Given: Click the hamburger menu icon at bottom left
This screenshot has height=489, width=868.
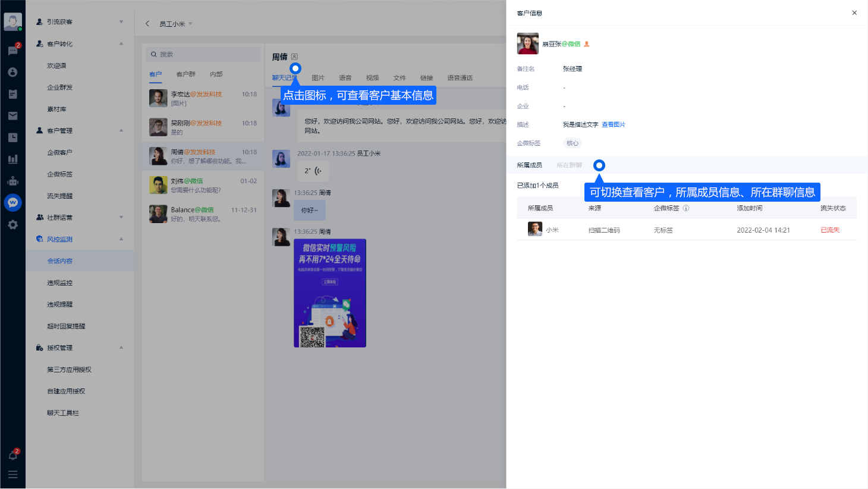Looking at the screenshot, I should [12, 475].
